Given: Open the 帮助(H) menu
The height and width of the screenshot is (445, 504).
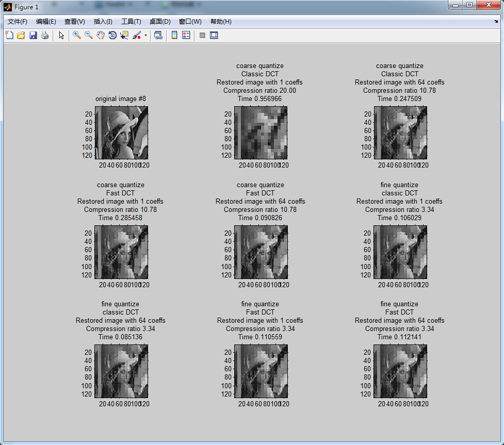Looking at the screenshot, I should point(221,22).
